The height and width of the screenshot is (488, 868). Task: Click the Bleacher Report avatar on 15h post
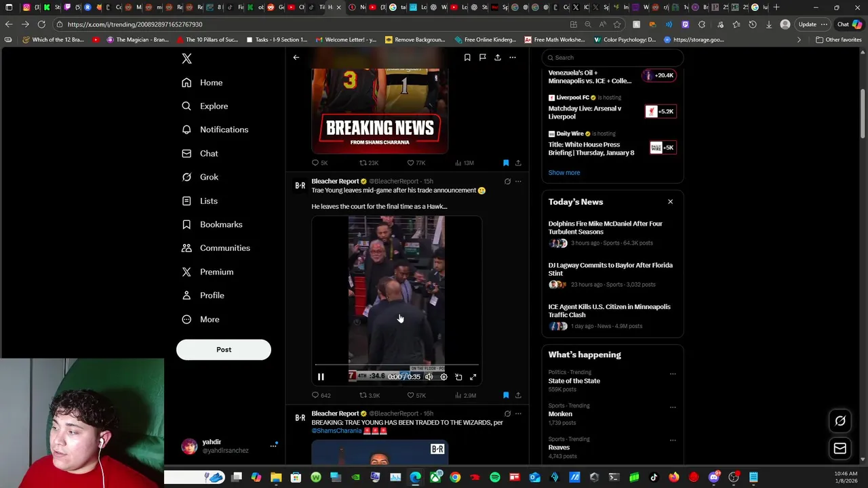point(300,185)
